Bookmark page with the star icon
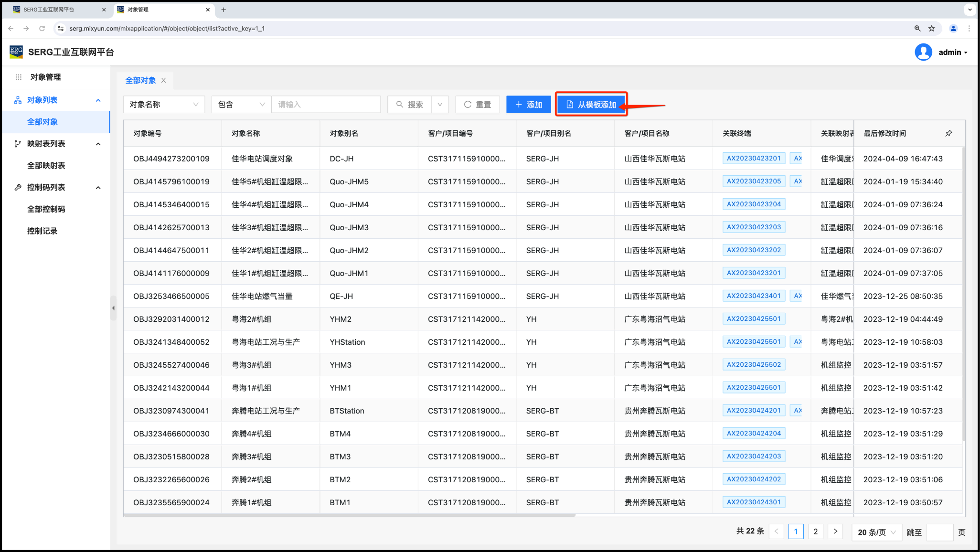This screenshot has height=552, width=980. point(931,29)
